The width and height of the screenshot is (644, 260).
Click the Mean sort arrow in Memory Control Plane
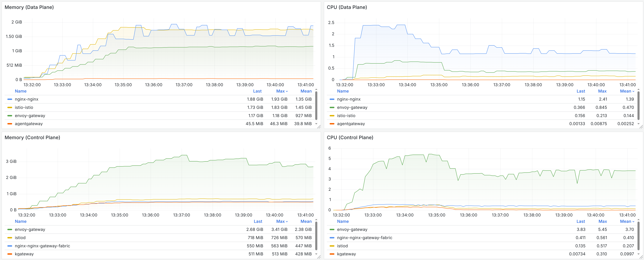(306, 221)
